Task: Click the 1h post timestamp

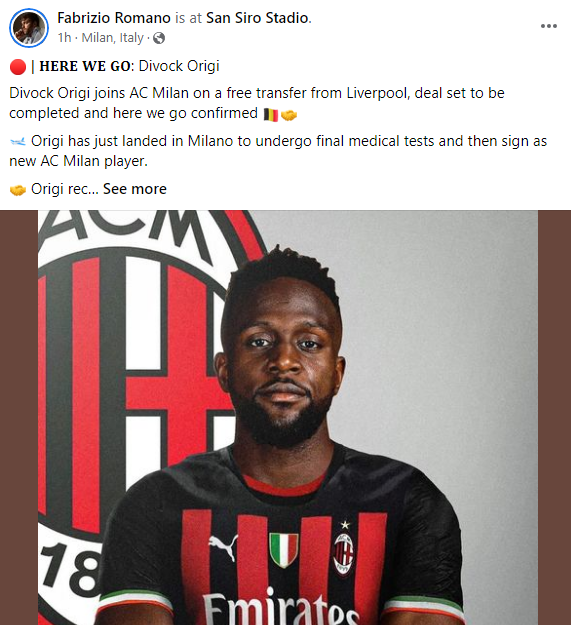Action: (64, 38)
